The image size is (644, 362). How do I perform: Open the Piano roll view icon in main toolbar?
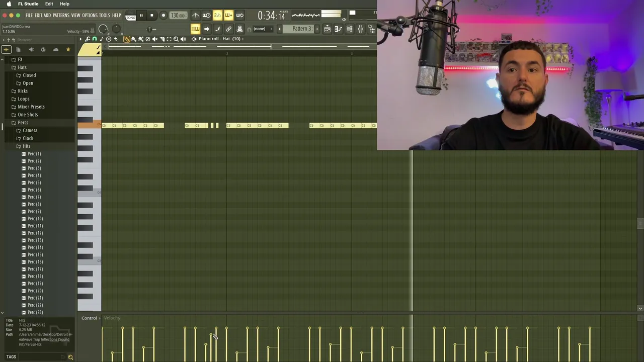(x=338, y=29)
